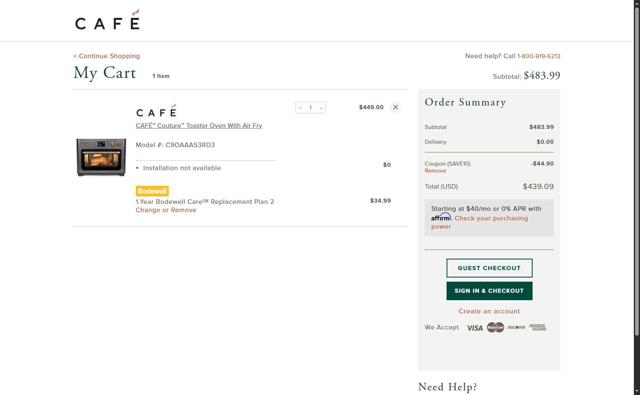
Task: Click the Order Summary heading
Action: coord(465,102)
